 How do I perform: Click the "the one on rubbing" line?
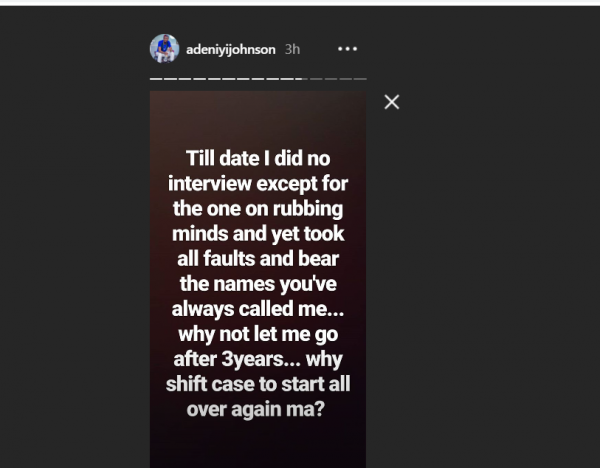pos(258,209)
